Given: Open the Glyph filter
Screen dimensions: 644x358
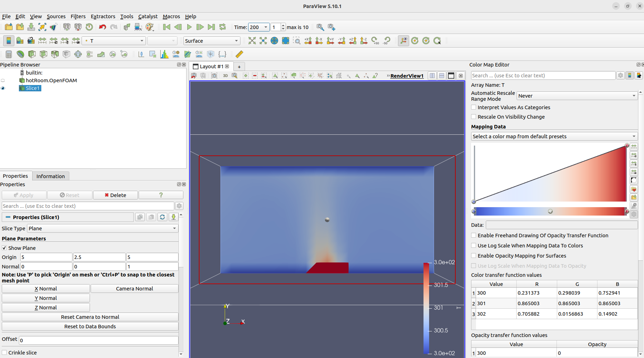Looking at the screenshot, I should tap(78, 54).
